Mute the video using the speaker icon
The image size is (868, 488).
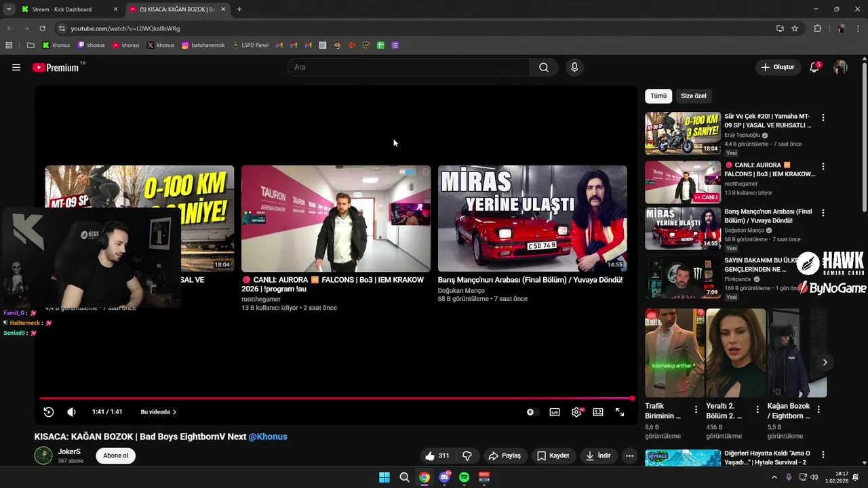coord(72,412)
